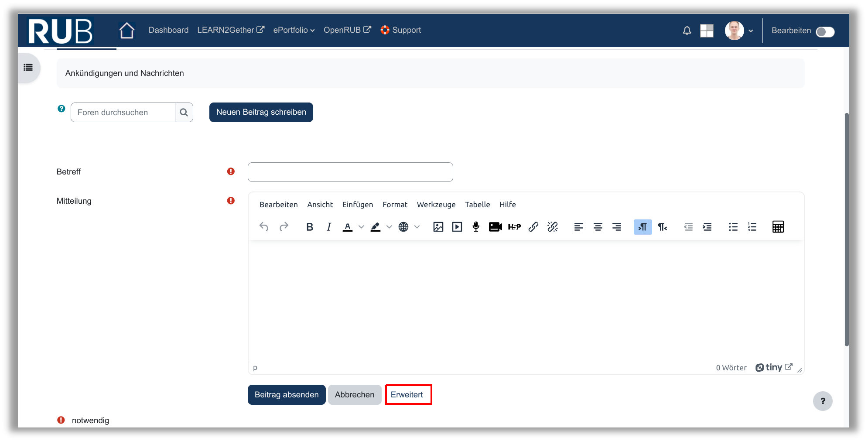Open the user profile menu chevron
Screen dimensions: 868x441
tap(751, 31)
